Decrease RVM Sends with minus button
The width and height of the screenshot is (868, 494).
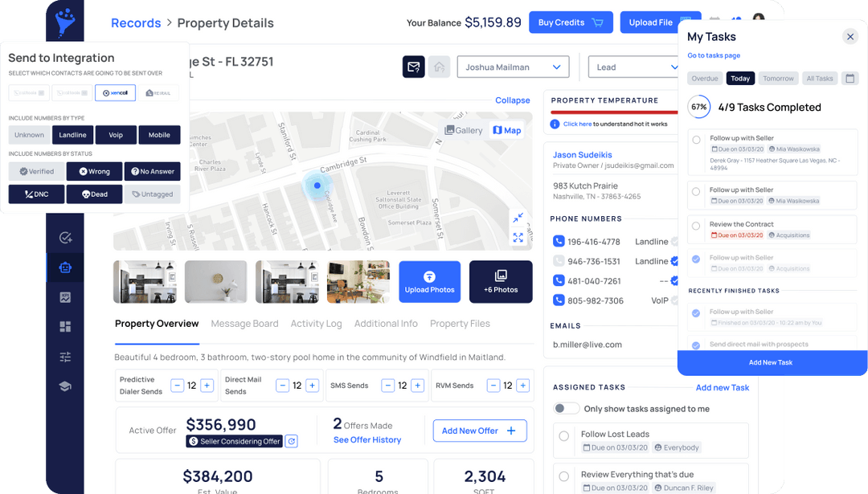pos(493,385)
